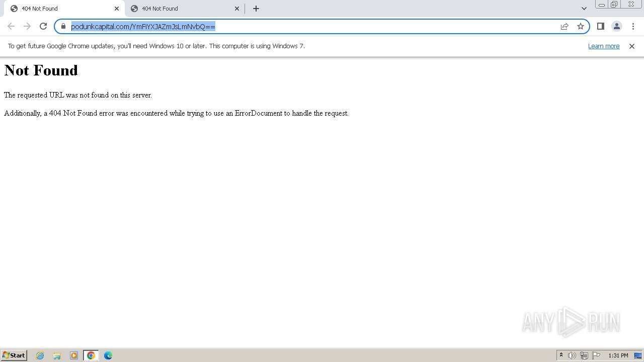This screenshot has width=644, height=362.
Task: Show hidden system tray icons
Action: [561, 355]
